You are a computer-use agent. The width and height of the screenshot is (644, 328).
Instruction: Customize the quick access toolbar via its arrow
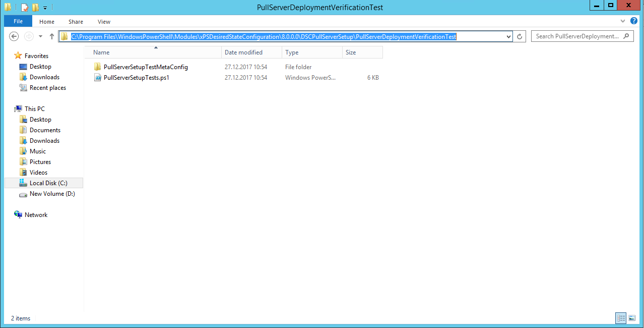pos(45,7)
